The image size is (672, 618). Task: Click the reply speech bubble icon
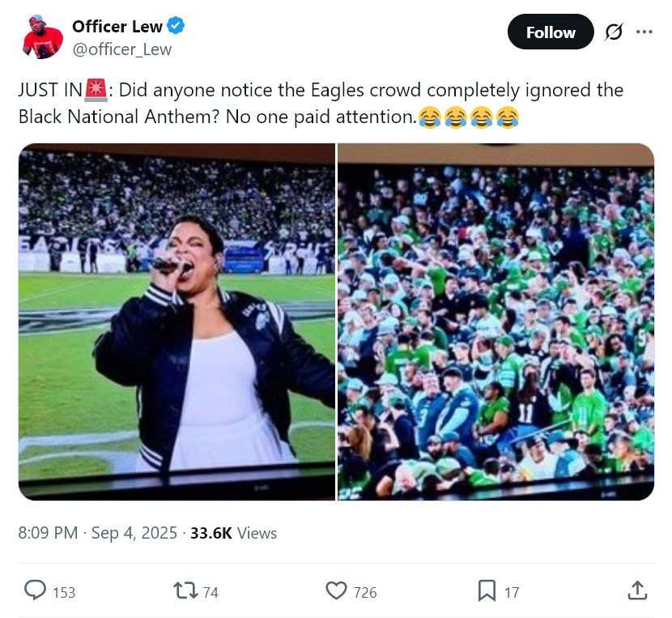tap(36, 591)
